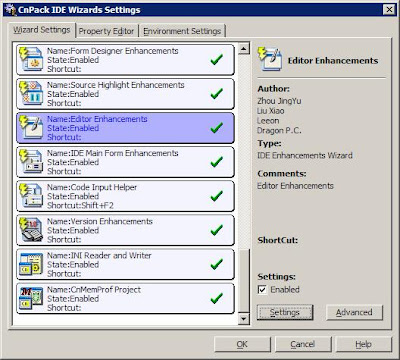Click the Settings button
Screen dimensions: 400x360
coord(285,312)
